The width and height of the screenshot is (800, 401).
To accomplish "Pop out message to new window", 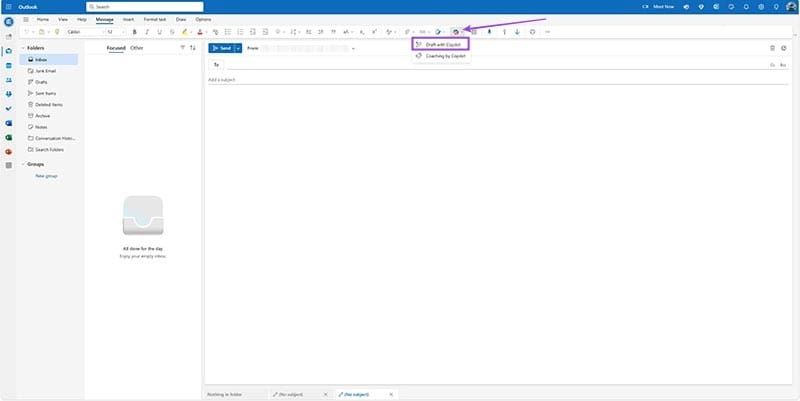I will point(784,48).
